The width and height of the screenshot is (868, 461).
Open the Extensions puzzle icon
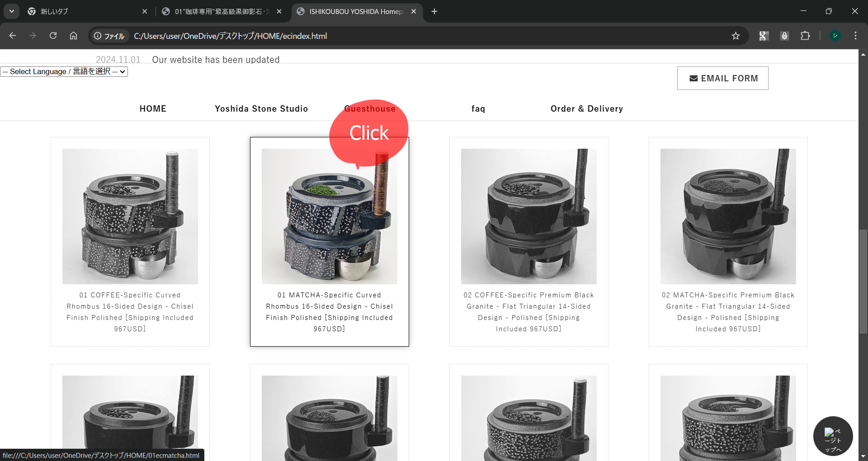coord(805,36)
